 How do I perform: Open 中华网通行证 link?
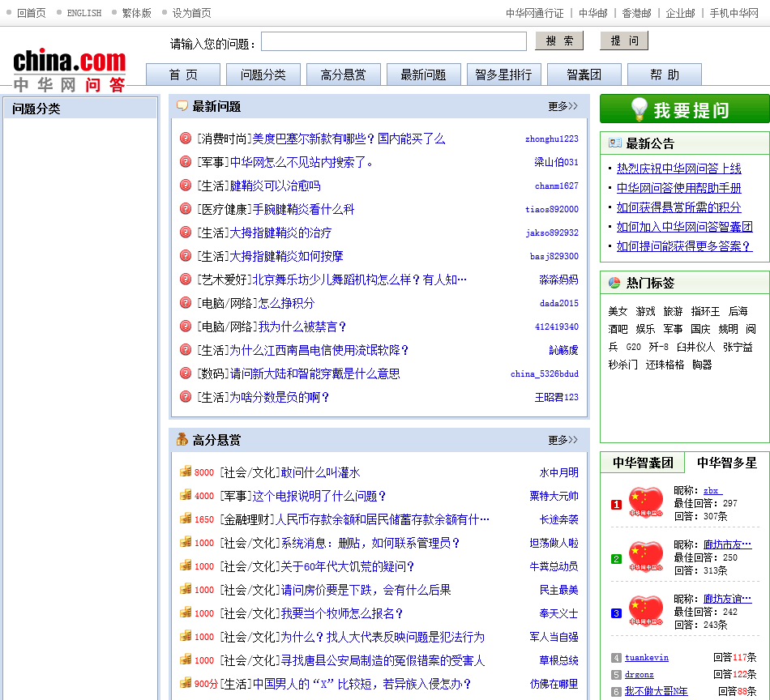point(535,13)
